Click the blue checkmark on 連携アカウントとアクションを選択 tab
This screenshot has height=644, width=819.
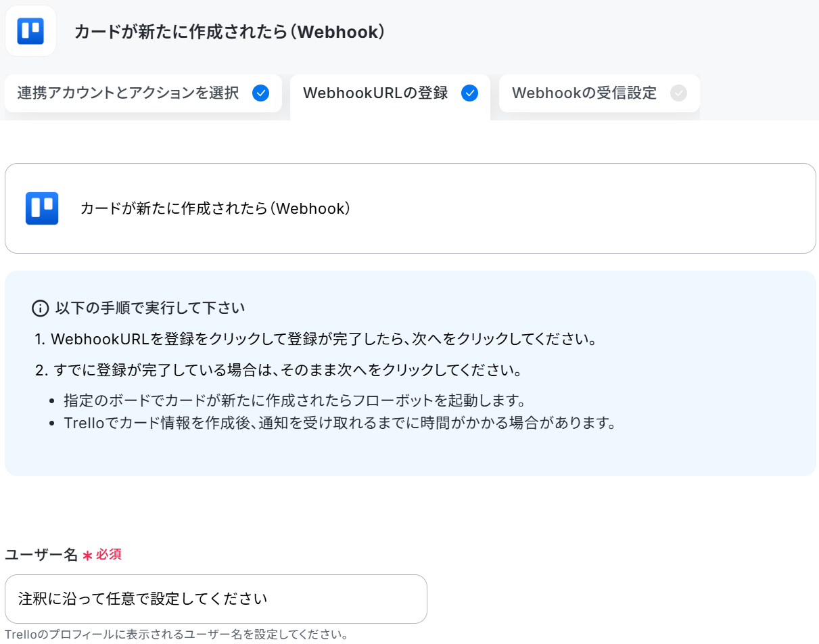pyautogui.click(x=260, y=93)
